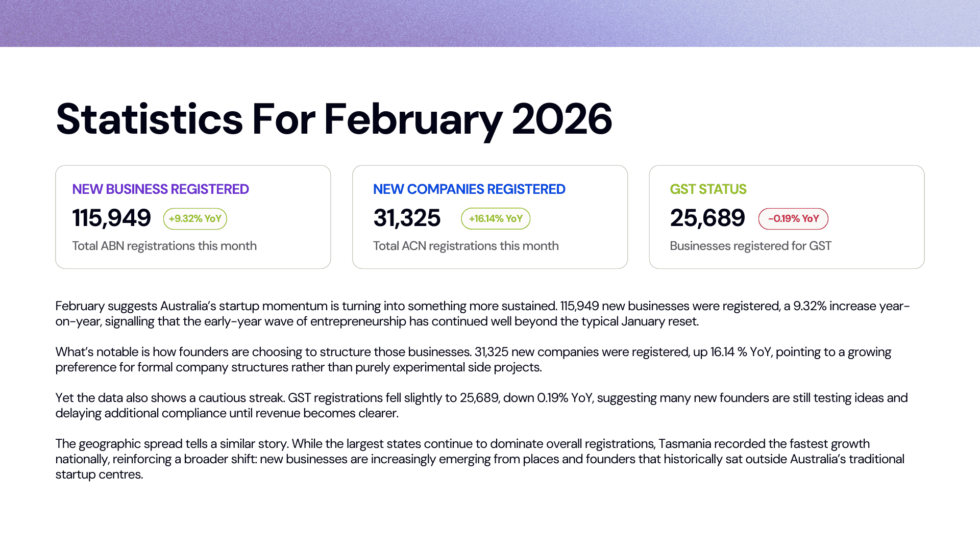Image resolution: width=980 pixels, height=551 pixels.
Task: Select "Businesses registered for GST" caption
Action: [750, 246]
